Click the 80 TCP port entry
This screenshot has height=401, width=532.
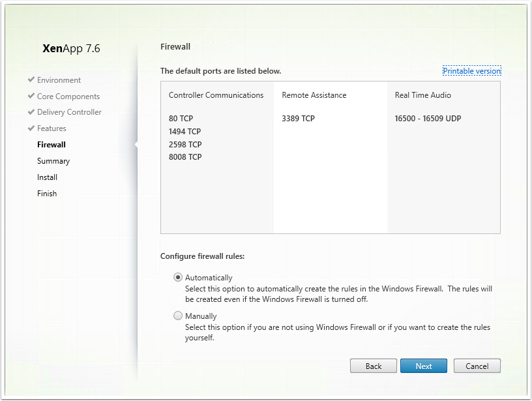pyautogui.click(x=181, y=119)
